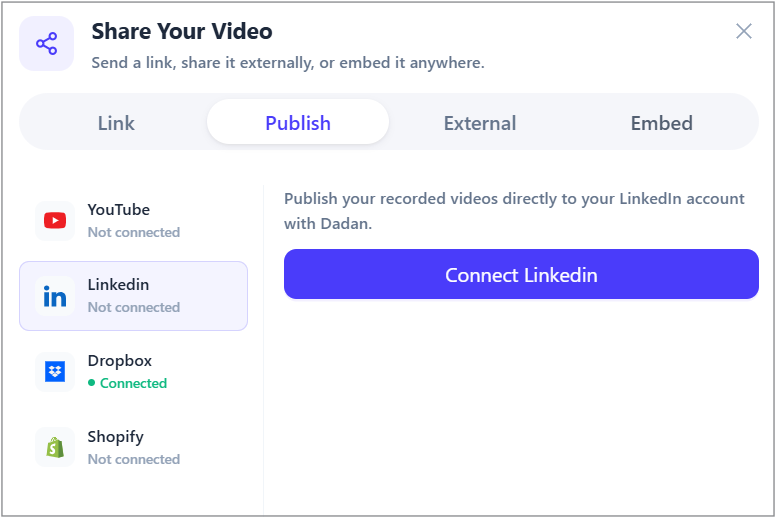The height and width of the screenshot is (517, 775).
Task: Click the 'Send a link, share it externally' subtitle
Action: [288, 63]
